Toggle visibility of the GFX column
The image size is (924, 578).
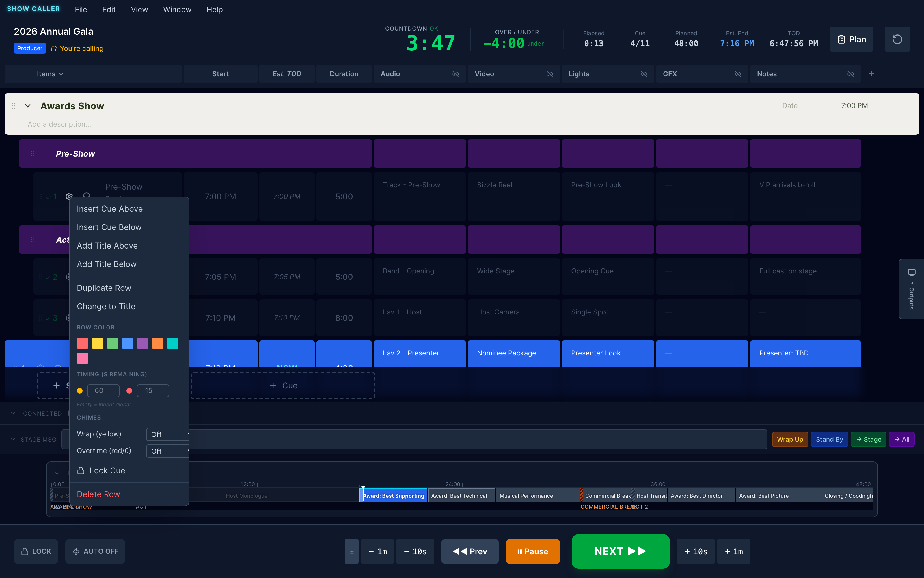tap(738, 74)
